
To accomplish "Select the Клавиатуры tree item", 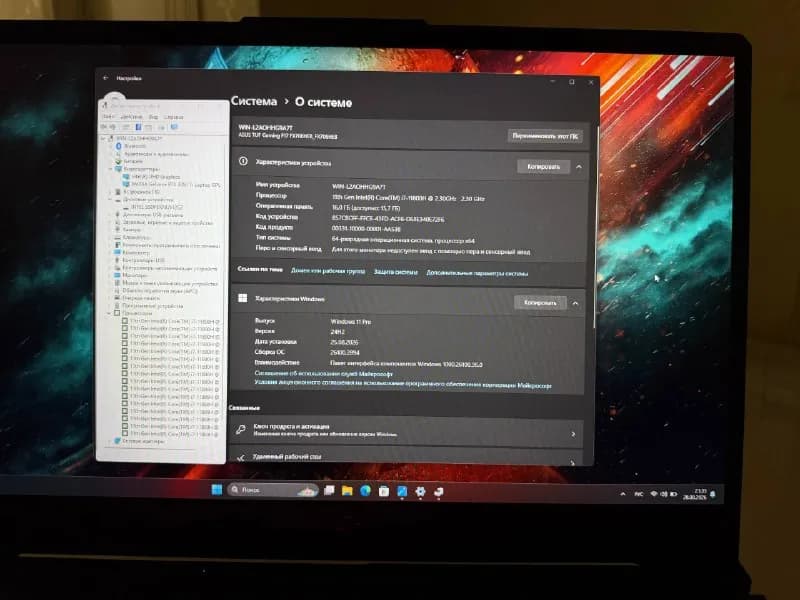I will tap(136, 237).
